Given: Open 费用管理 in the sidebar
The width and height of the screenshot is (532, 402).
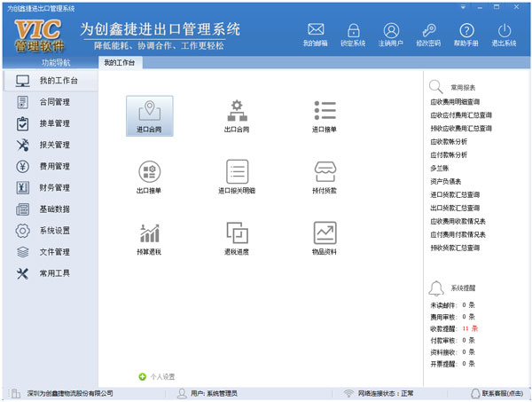Looking at the screenshot, I should (x=51, y=166).
